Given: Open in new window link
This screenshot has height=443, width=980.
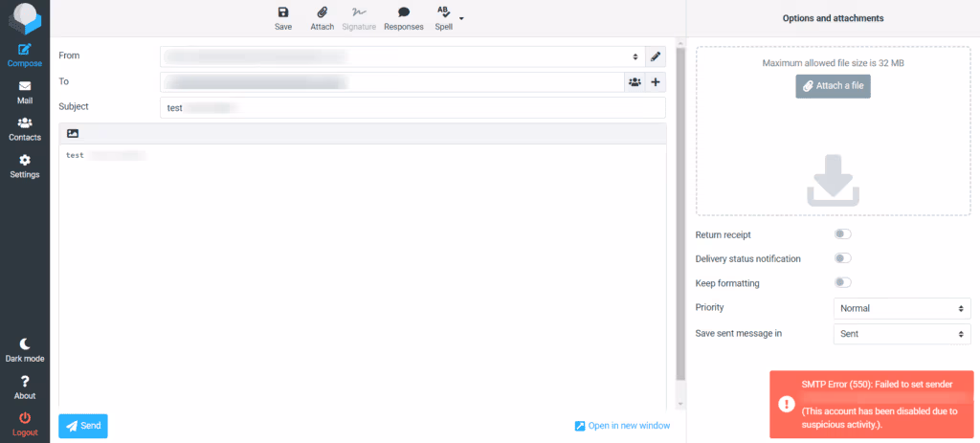Looking at the screenshot, I should (x=622, y=426).
